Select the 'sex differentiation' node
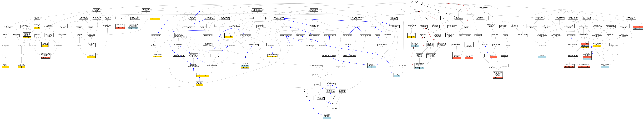Viewport: 644px width, 120px height. coord(178,45)
